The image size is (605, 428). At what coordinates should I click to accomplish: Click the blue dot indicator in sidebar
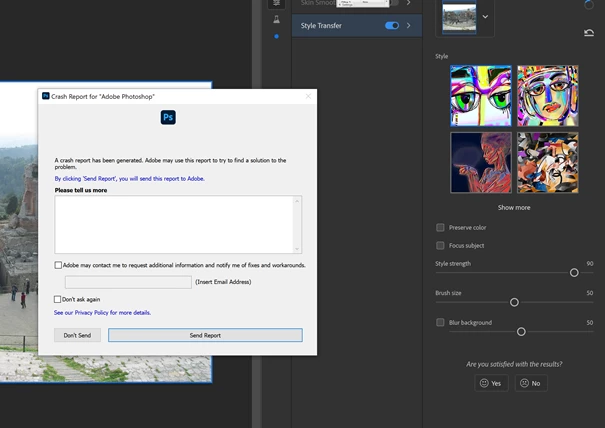click(276, 37)
